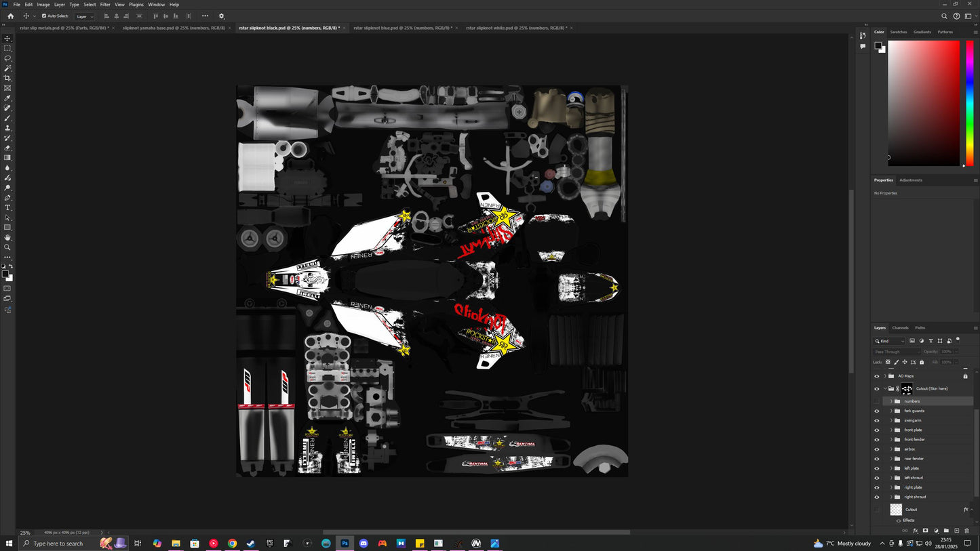Screen dimensions: 980x551
Task: Select the Eyedropper tool
Action: [7, 98]
